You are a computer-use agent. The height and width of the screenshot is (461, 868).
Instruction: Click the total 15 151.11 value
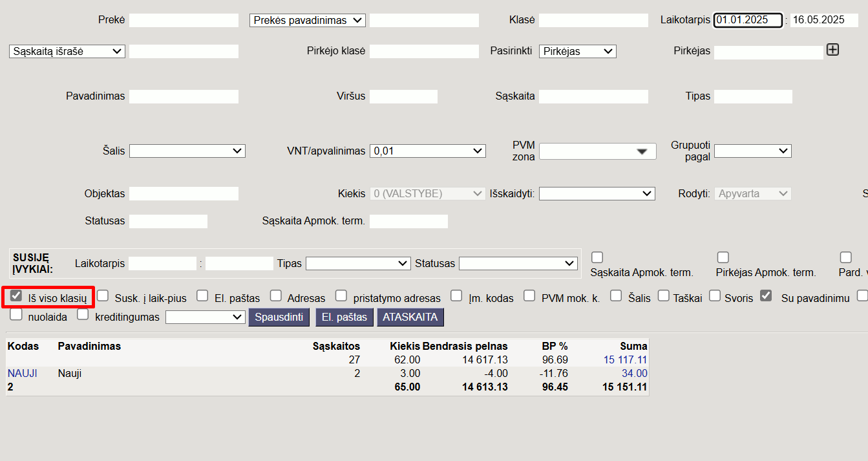[625, 387]
